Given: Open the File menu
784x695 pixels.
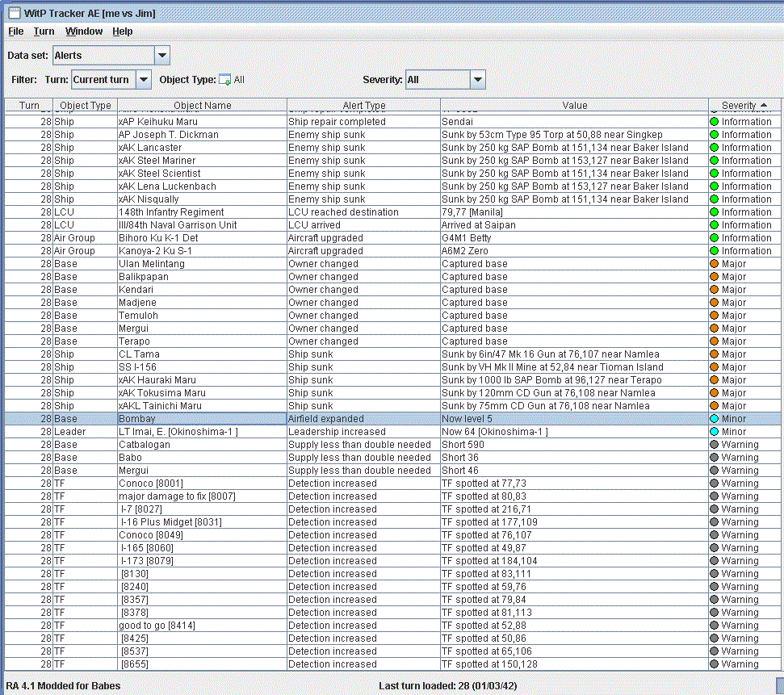Looking at the screenshot, I should 16,31.
